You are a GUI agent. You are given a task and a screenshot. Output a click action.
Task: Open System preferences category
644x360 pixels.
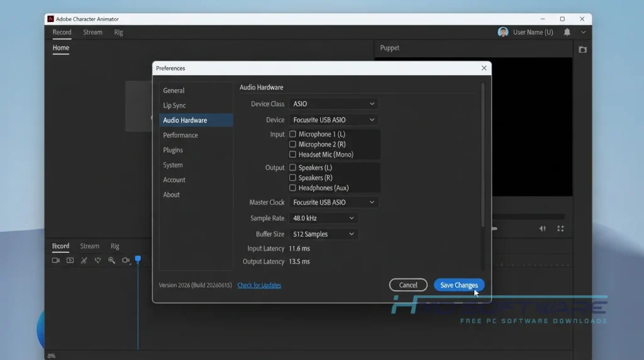pos(196,165)
